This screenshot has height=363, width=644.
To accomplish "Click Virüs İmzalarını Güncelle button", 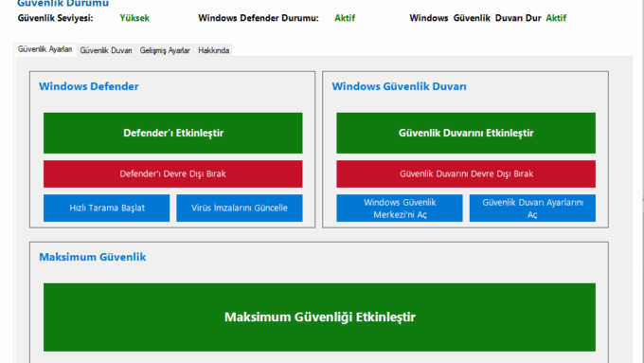I will [240, 208].
